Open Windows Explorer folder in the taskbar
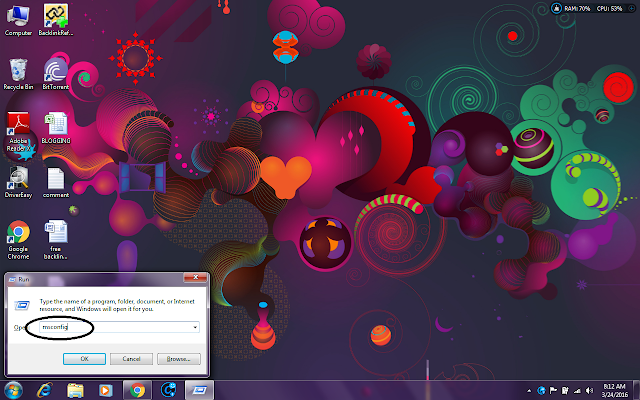Screen dimensions: 640x400 pos(75,390)
